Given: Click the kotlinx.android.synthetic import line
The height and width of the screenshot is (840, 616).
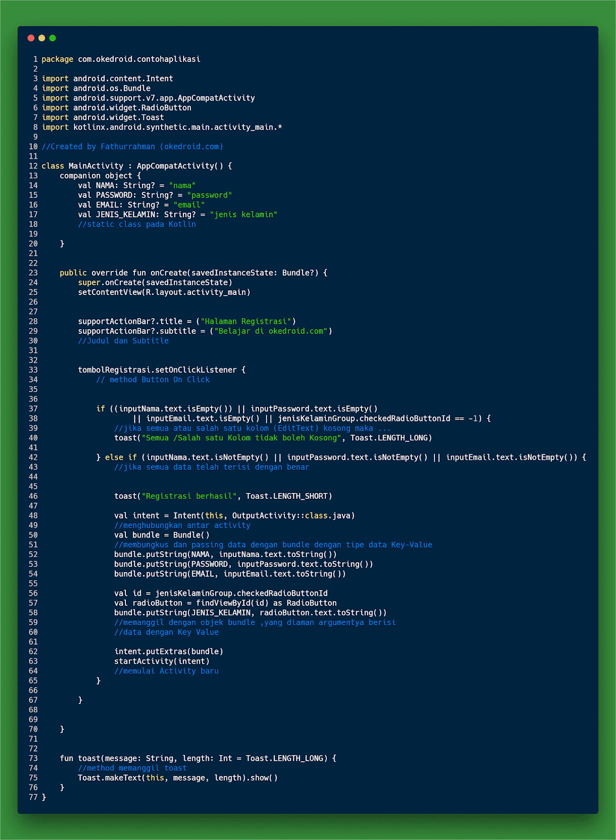Looking at the screenshot, I should pyautogui.click(x=162, y=127).
